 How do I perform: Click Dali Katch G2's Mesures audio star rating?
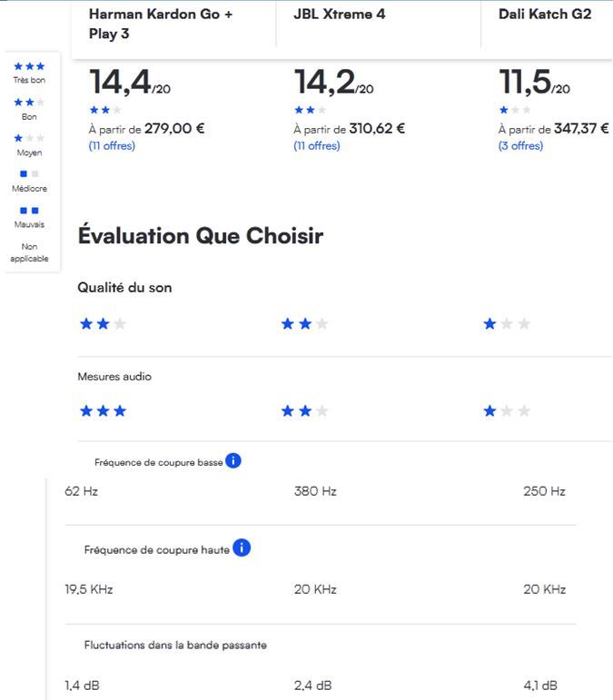tap(507, 411)
